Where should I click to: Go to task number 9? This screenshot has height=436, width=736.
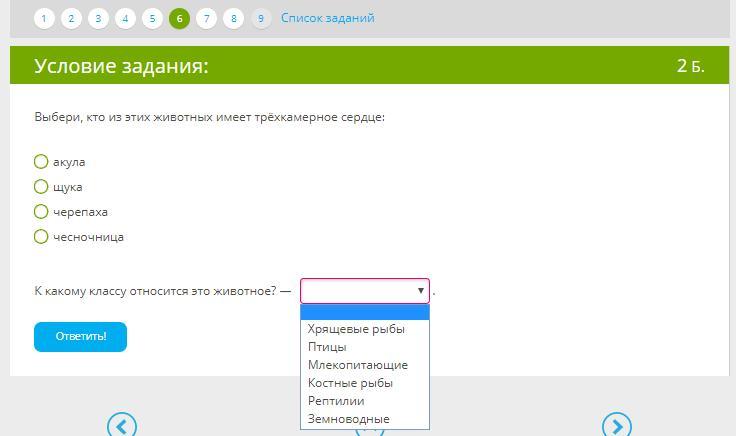261,19
